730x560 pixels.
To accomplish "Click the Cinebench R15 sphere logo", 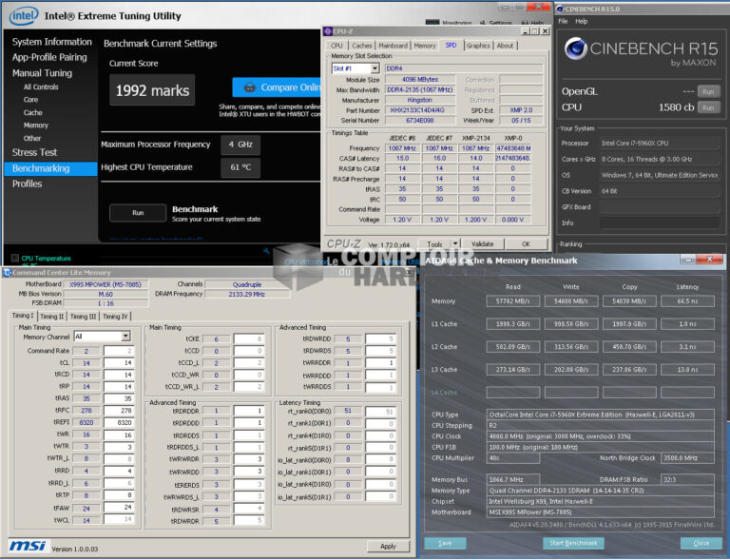I will [x=576, y=50].
